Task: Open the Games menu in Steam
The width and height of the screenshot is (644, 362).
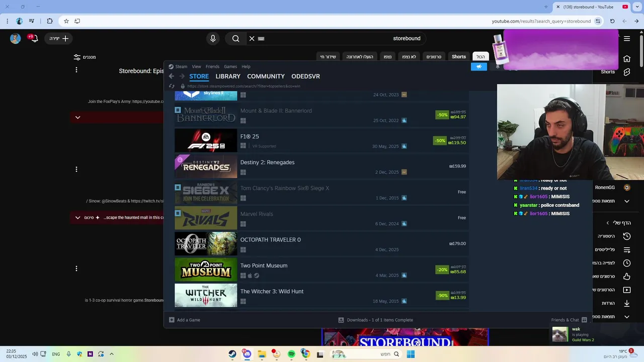Action: point(230,66)
